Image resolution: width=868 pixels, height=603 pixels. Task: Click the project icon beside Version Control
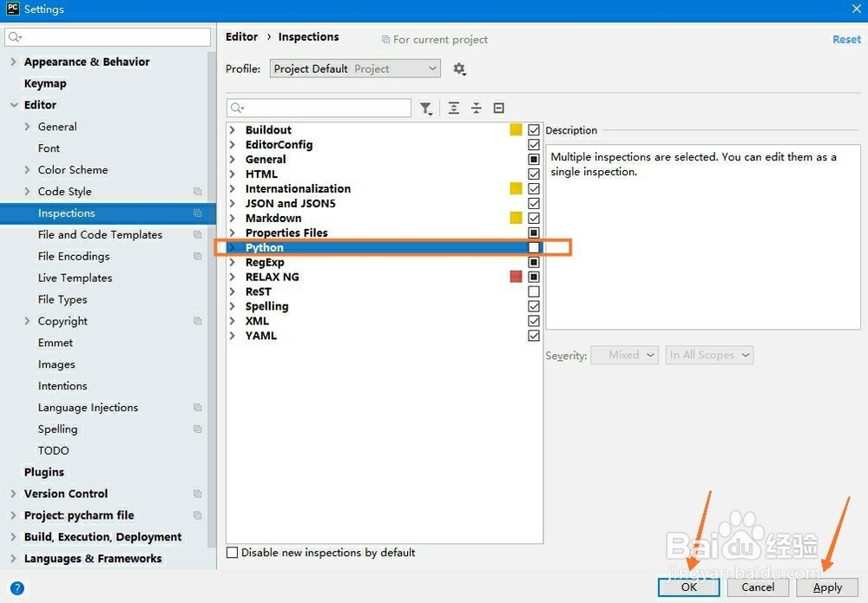click(197, 494)
